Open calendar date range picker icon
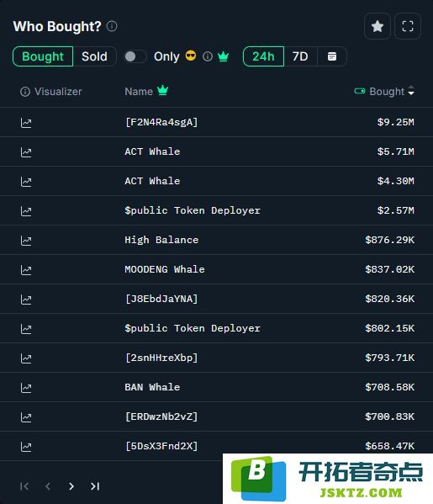433x504 pixels. coord(332,56)
